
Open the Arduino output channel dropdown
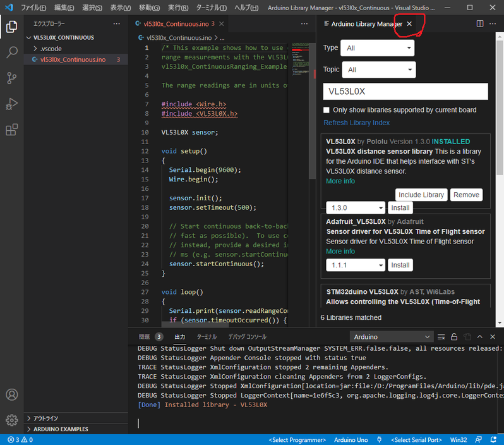coord(392,337)
